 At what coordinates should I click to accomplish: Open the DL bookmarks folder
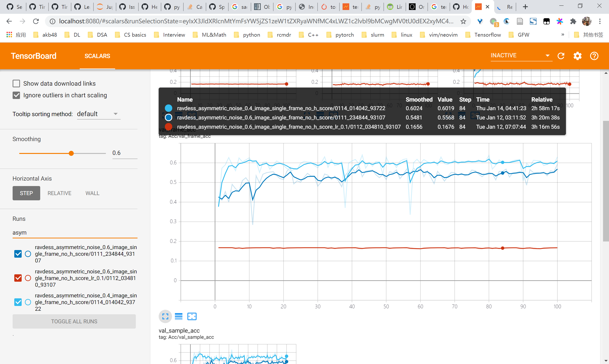72,35
